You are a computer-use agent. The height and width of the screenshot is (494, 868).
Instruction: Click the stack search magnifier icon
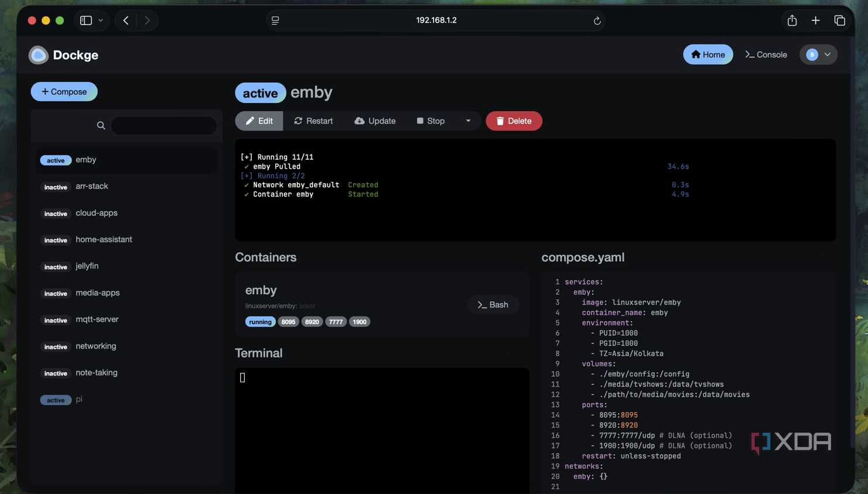point(101,125)
